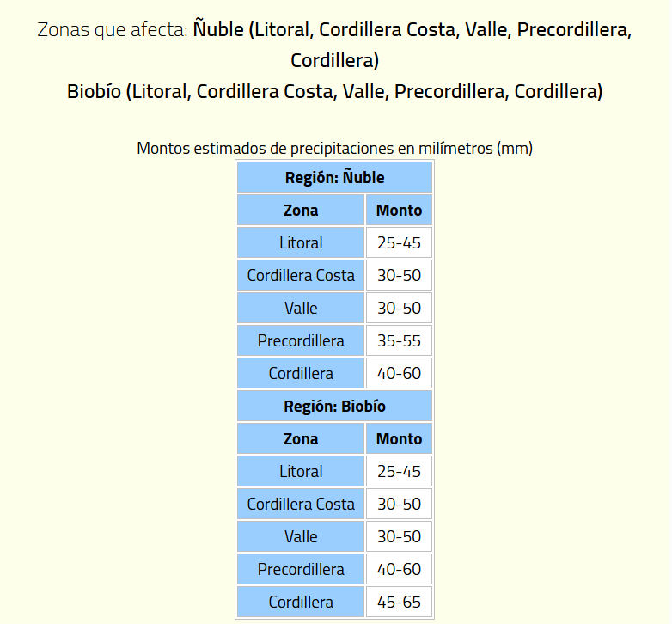This screenshot has width=672, height=624.
Task: Select the Monto column header under Biobío
Action: tap(399, 439)
